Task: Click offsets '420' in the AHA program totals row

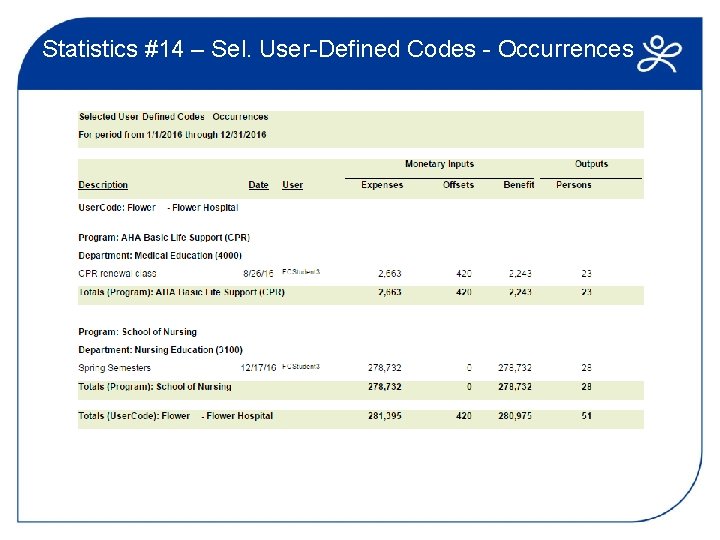Action: coord(464,292)
